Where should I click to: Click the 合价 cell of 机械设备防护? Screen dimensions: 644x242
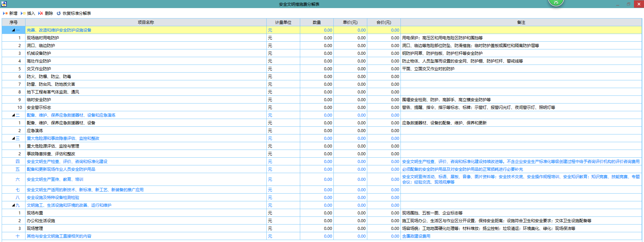click(x=384, y=53)
